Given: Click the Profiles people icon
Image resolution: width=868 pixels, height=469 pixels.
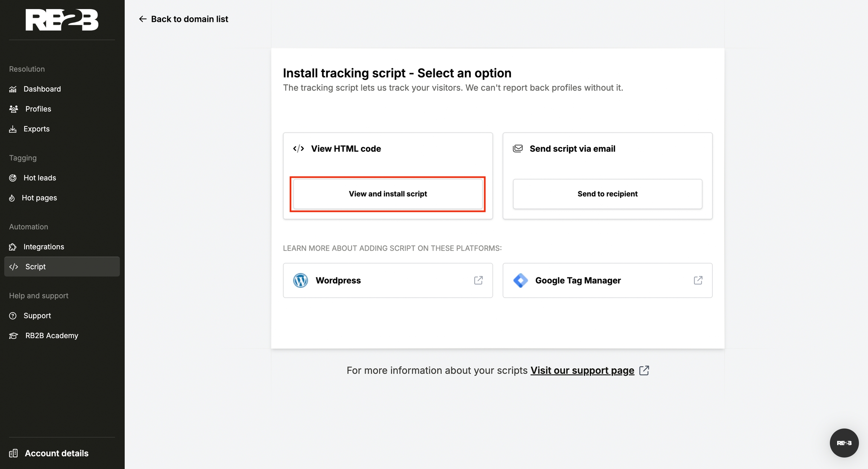Looking at the screenshot, I should click(x=14, y=109).
